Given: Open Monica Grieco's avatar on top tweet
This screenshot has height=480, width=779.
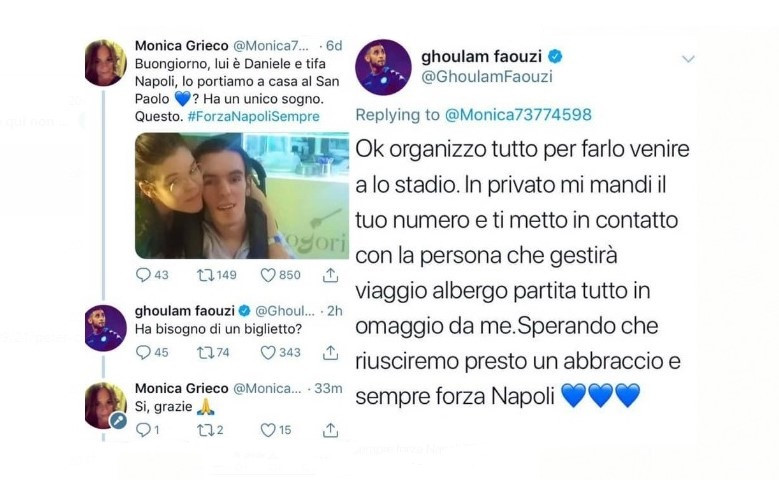Looking at the screenshot, I should pyautogui.click(x=105, y=63).
